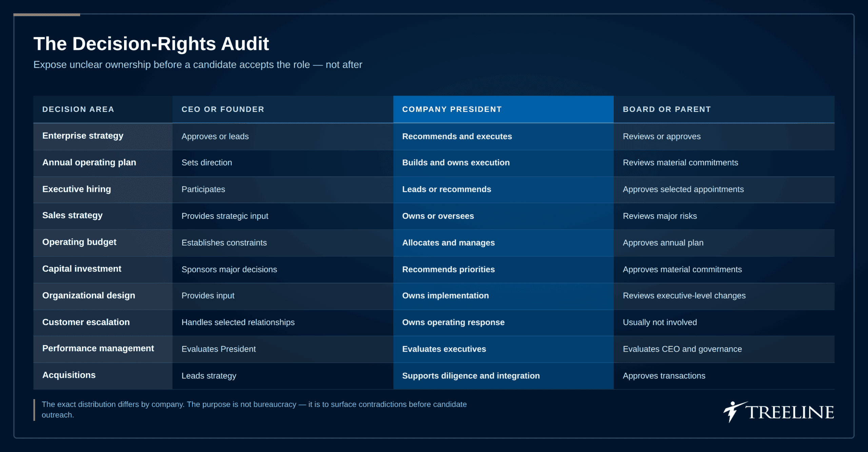
Task: Click the "Sponsors major decisions" cell
Action: coord(283,269)
